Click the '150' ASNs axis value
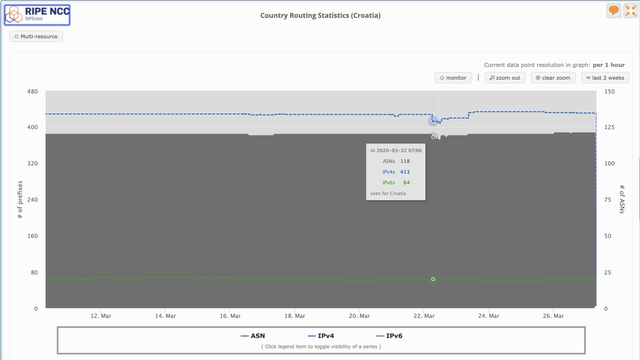 (x=609, y=91)
